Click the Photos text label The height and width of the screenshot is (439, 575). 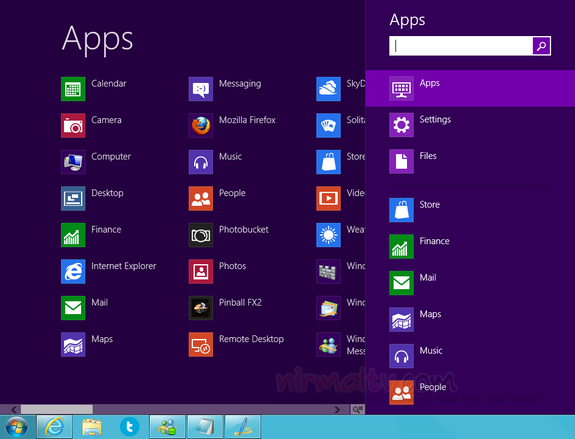[232, 266]
